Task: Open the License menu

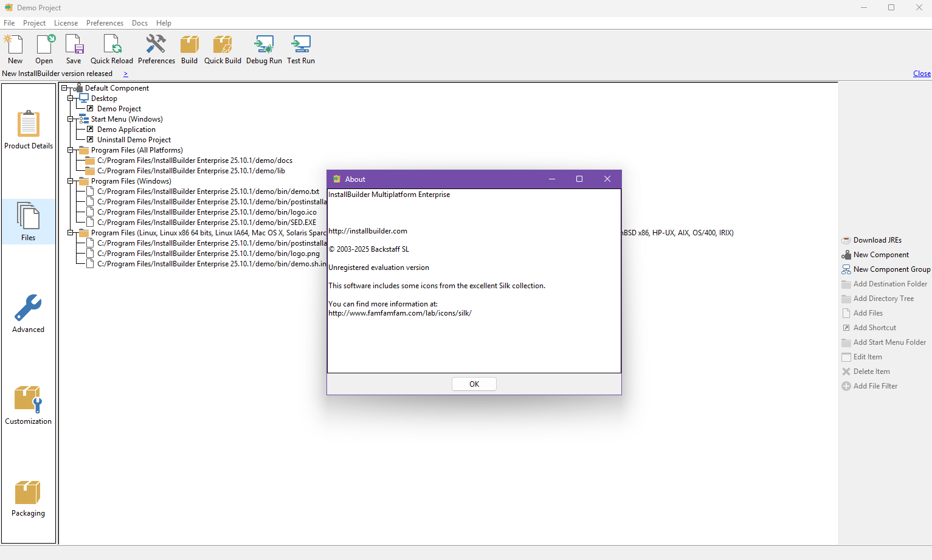Action: [x=66, y=23]
